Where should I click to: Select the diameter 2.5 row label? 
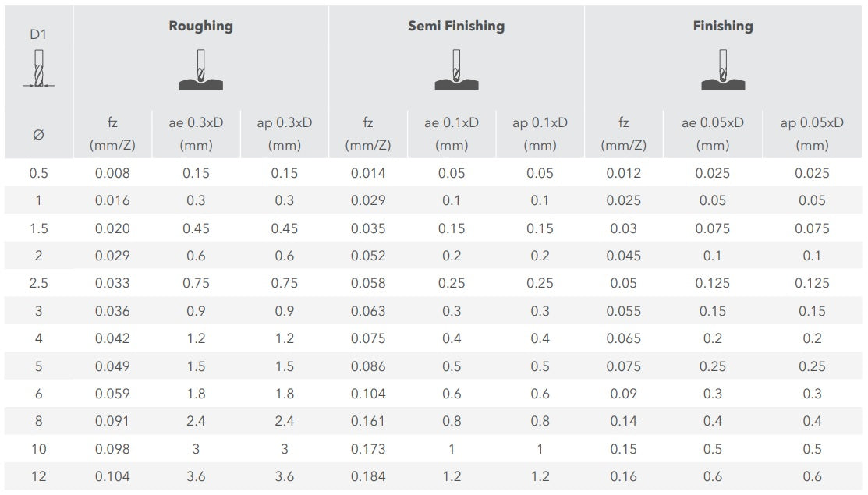tap(38, 283)
